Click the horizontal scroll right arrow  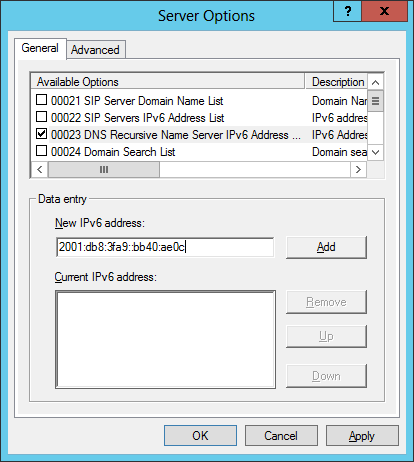pyautogui.click(x=358, y=170)
